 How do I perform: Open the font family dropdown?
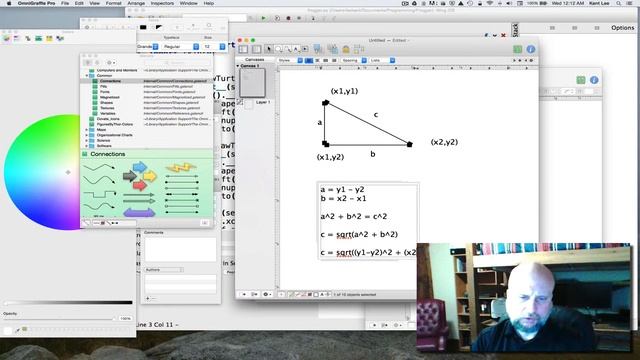point(147,47)
